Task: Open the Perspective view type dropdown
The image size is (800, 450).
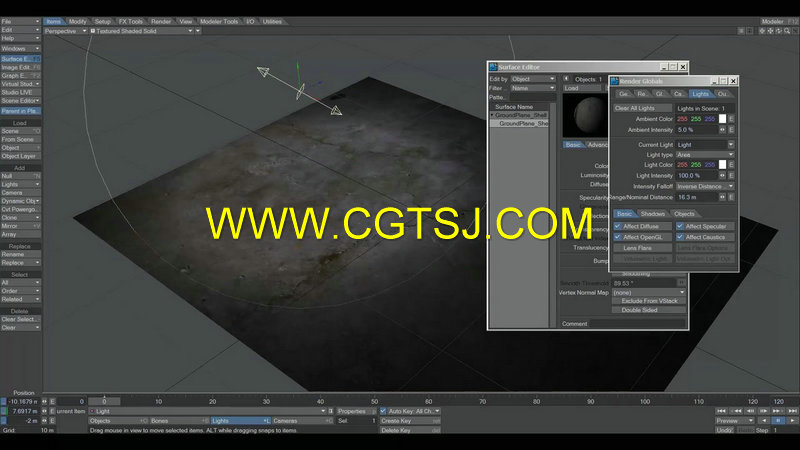Action: 65,31
